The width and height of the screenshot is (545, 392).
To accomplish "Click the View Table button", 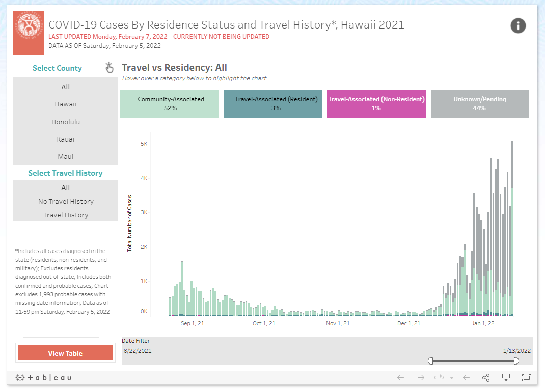I will click(x=65, y=353).
